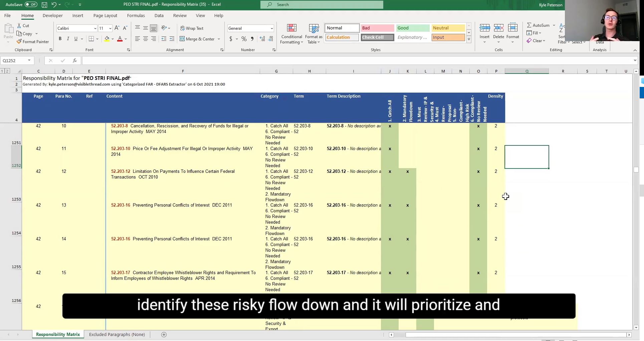Click the Undo icon
This screenshot has width=644, height=341.
[54, 5]
